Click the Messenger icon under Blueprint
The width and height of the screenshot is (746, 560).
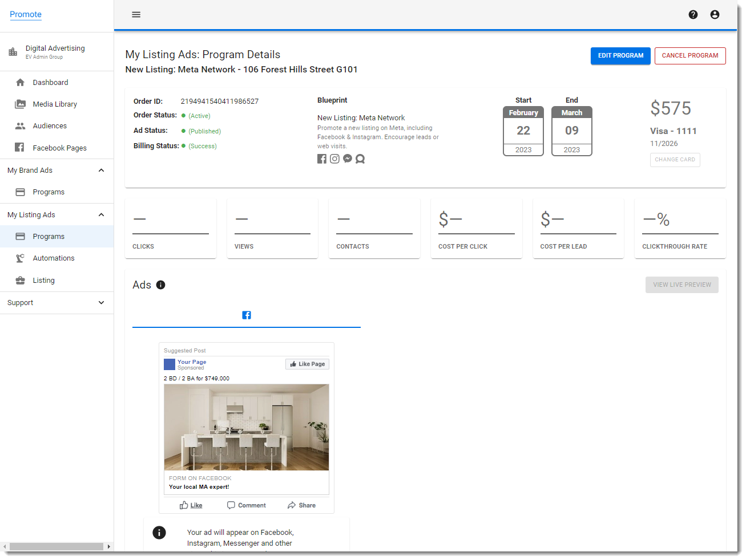(348, 159)
